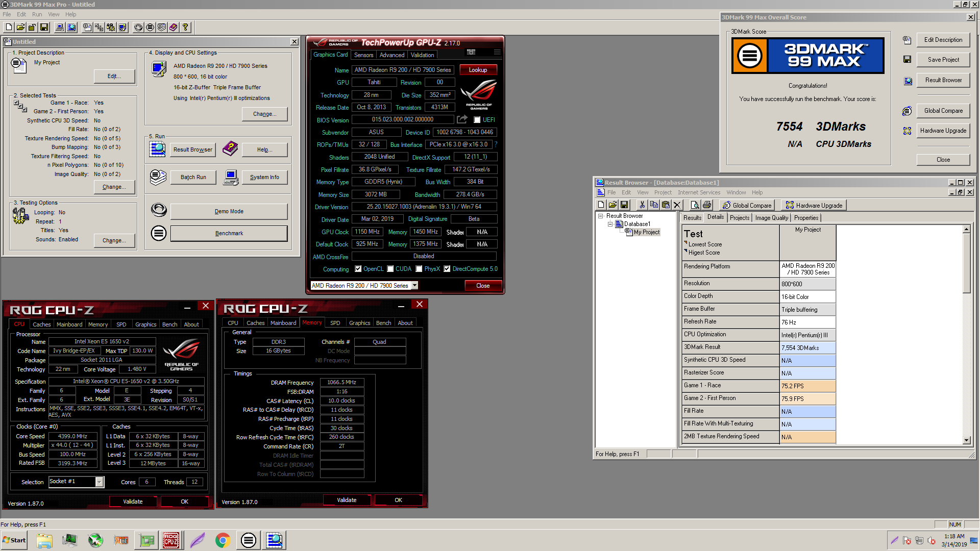Open the ROG CPU-Z taskbar icon

tap(171, 540)
